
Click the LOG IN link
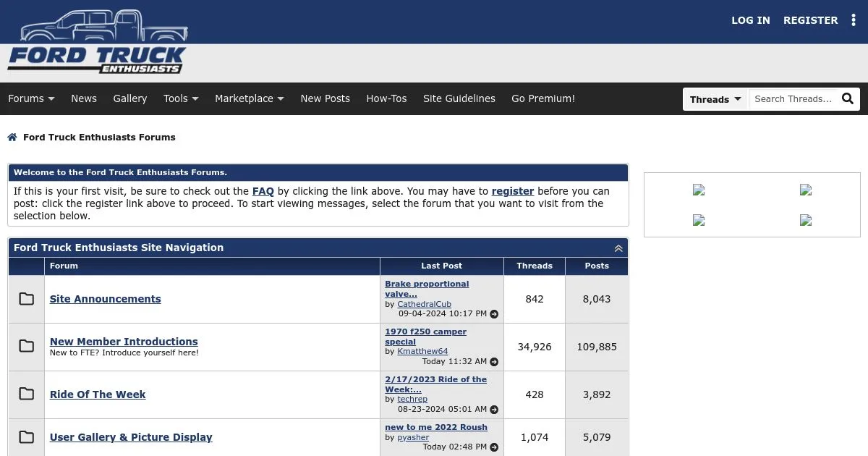coord(750,20)
